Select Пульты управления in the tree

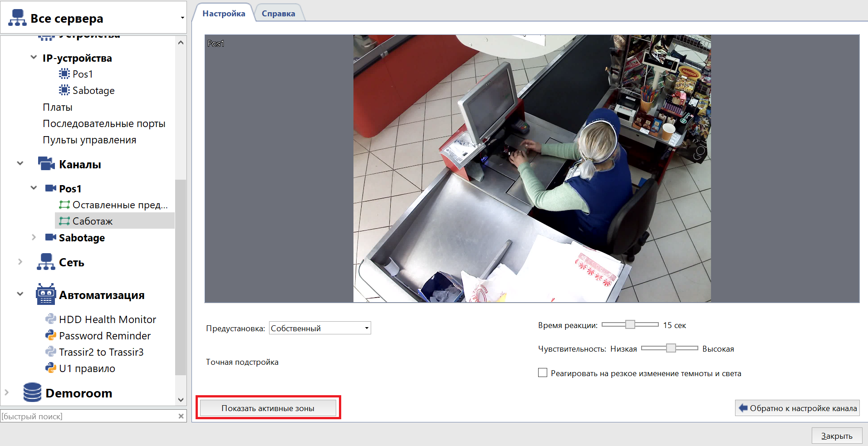coord(89,139)
